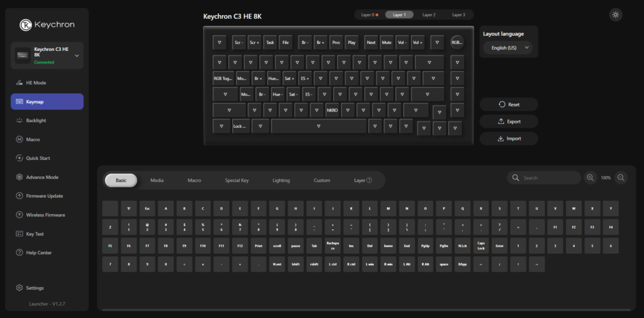This screenshot has width=644, height=318.
Task: Switch to Layer 2
Action: pyautogui.click(x=429, y=15)
